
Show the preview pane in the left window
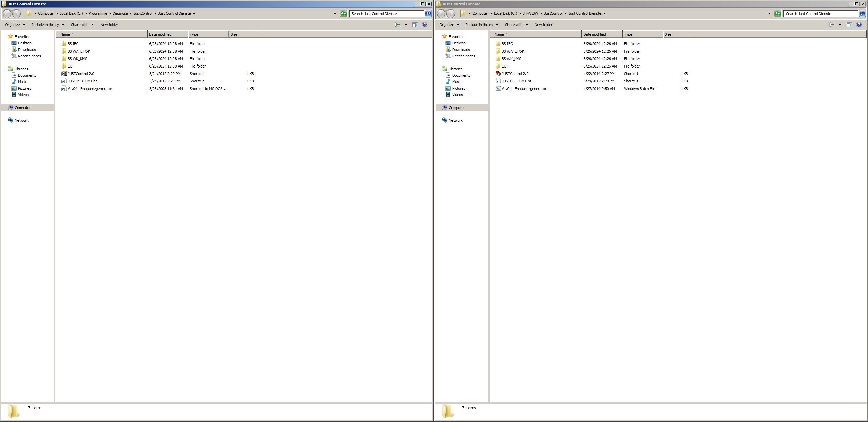point(415,24)
